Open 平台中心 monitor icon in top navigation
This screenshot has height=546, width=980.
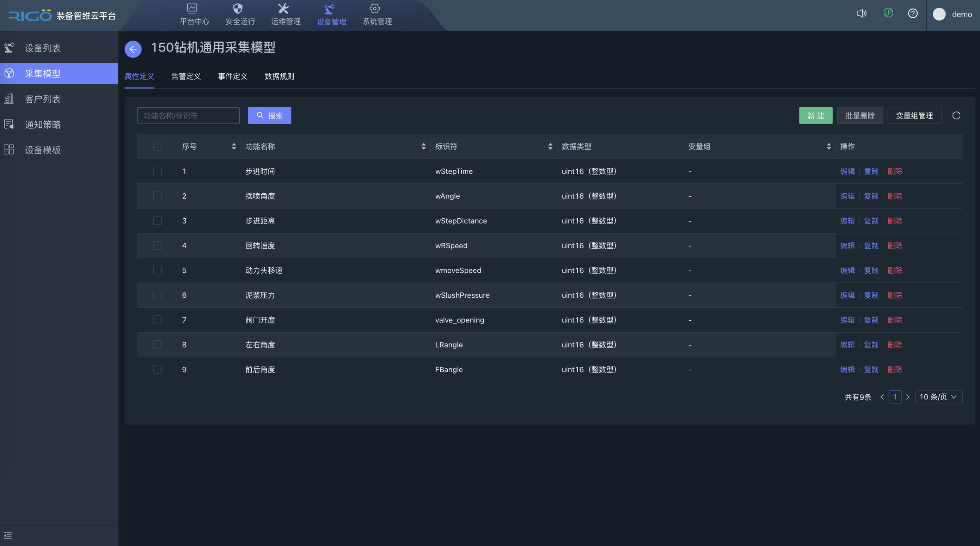192,8
